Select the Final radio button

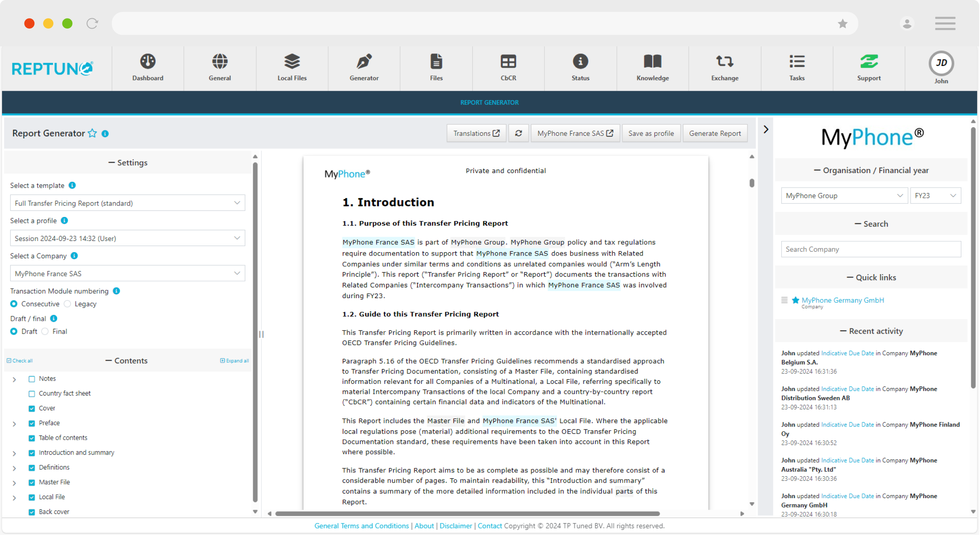click(x=45, y=332)
